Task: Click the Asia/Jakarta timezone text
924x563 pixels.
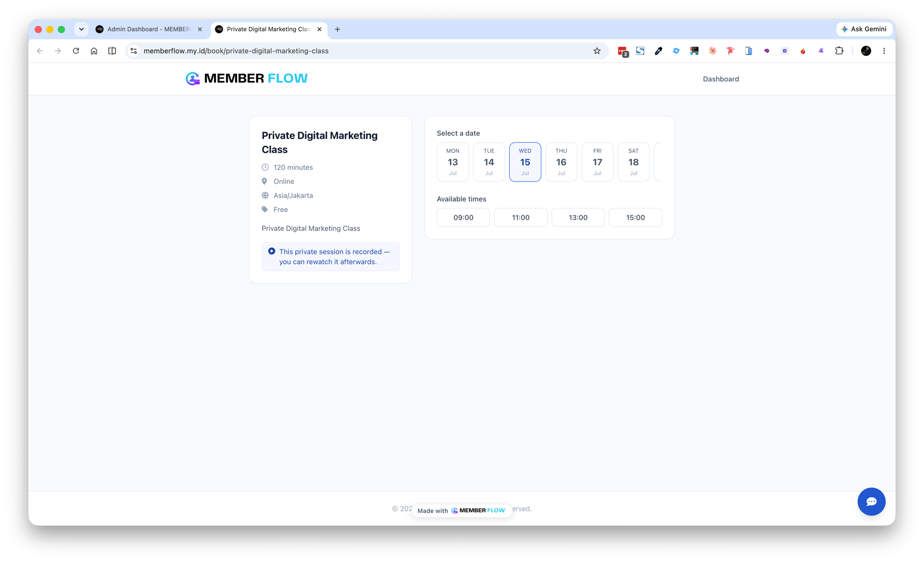Action: 293,195
